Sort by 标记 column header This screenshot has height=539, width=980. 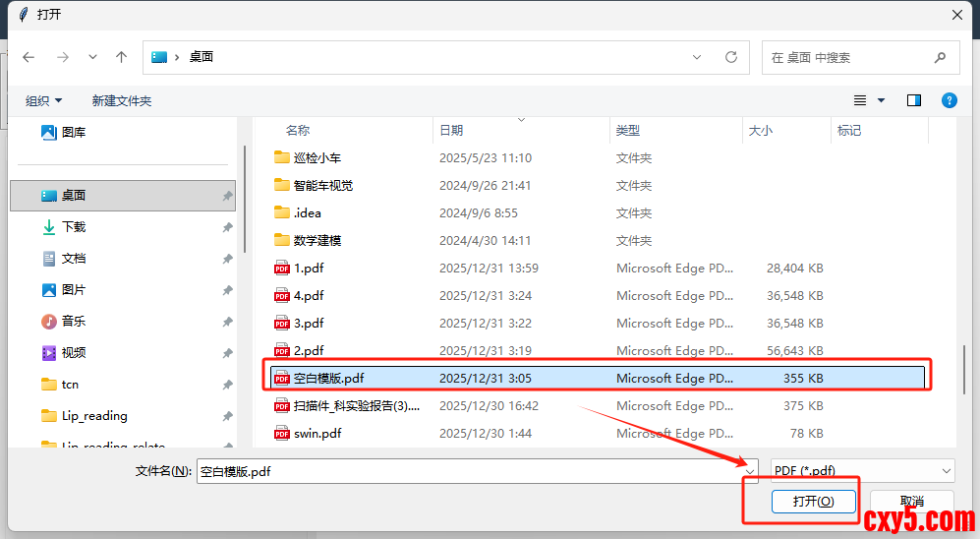pos(849,130)
